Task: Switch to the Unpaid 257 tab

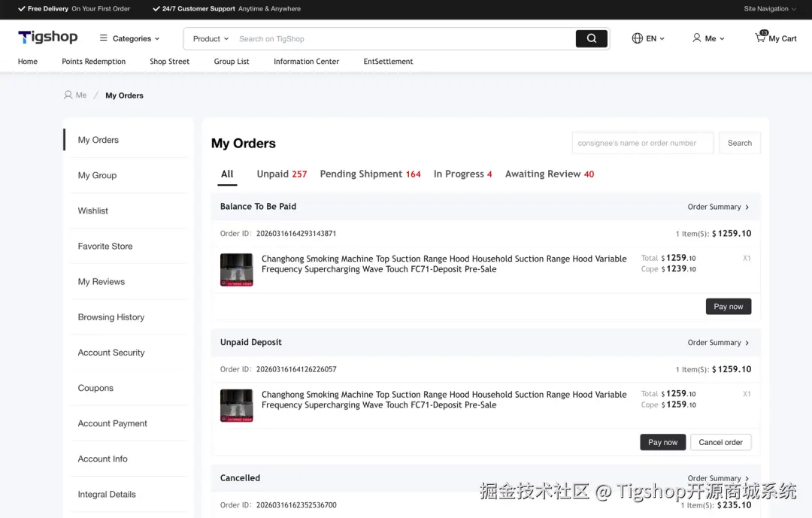Action: pyautogui.click(x=282, y=174)
